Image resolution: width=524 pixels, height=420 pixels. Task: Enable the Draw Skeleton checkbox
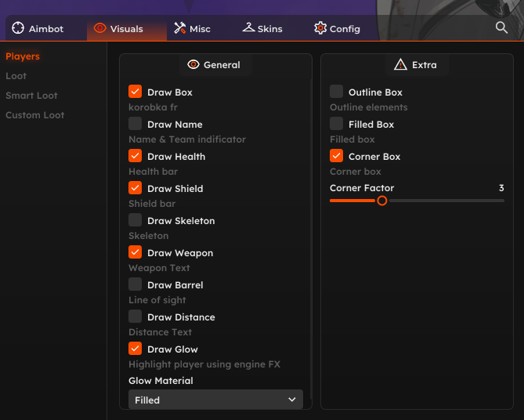coord(136,220)
